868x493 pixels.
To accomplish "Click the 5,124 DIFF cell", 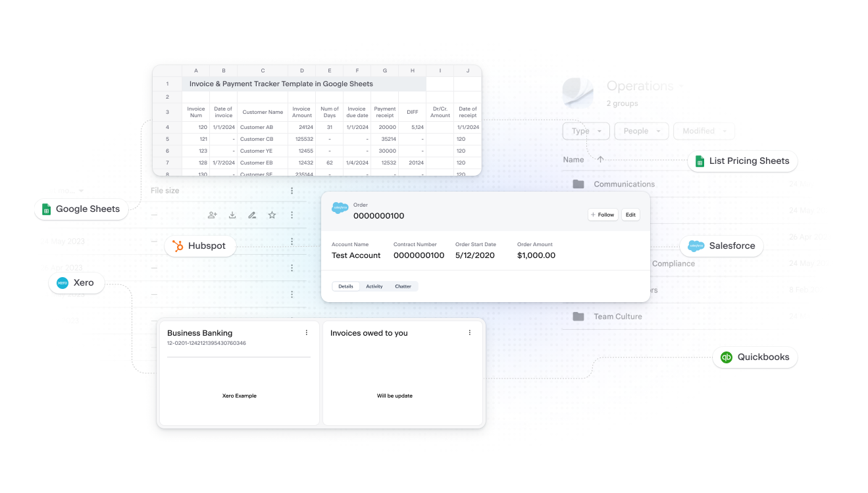I will pyautogui.click(x=413, y=128).
